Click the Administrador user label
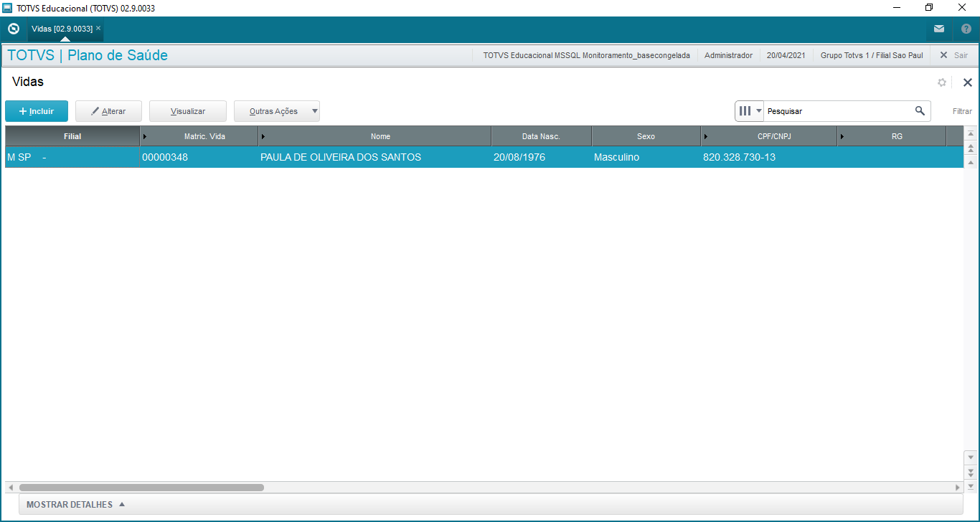The width and height of the screenshot is (980, 522). (728, 55)
